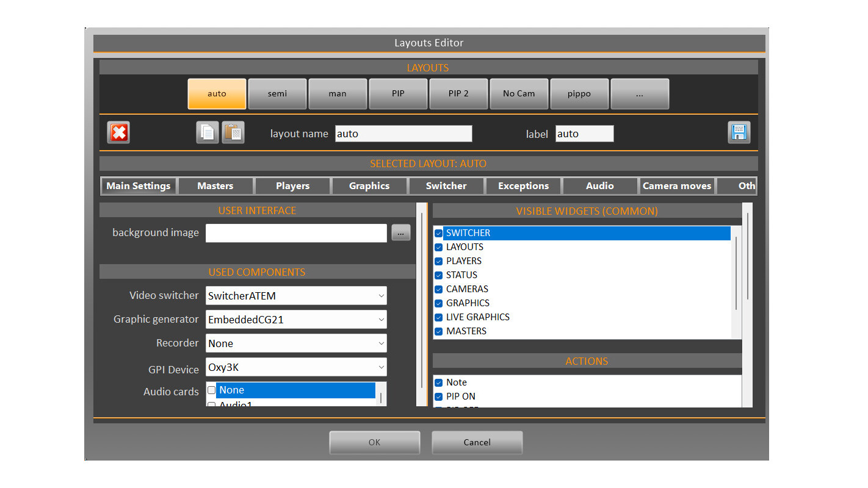Open the Camera moves tab
Screen dimensions: 868x488
[x=677, y=186]
